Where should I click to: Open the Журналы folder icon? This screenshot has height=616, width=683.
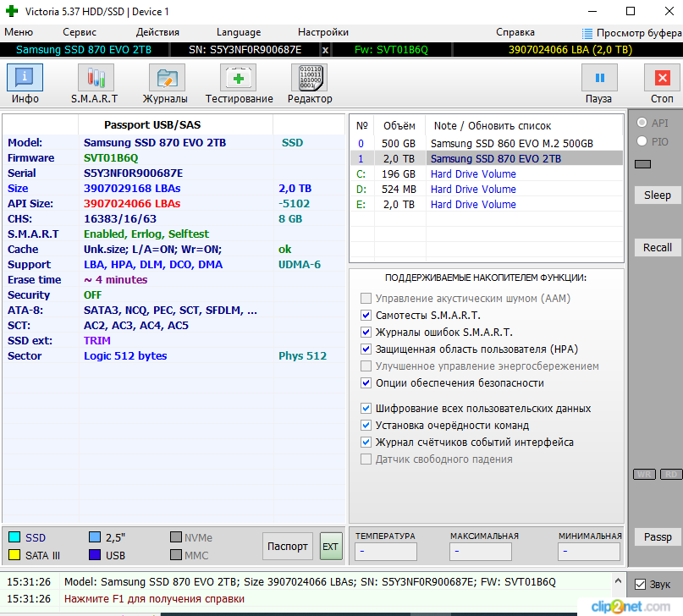click(167, 78)
